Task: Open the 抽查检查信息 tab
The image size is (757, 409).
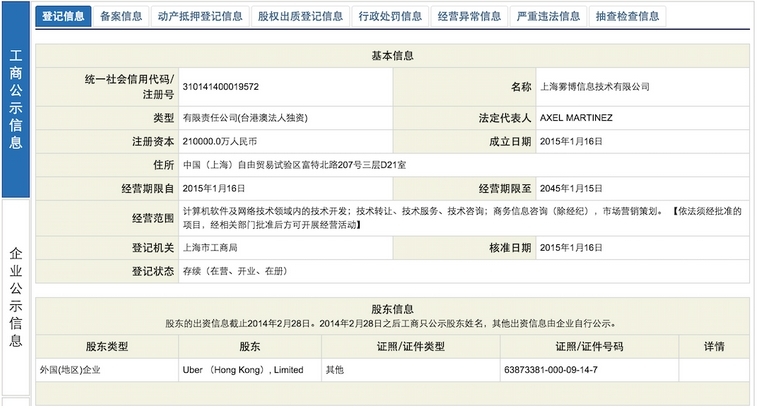Action: click(x=627, y=16)
